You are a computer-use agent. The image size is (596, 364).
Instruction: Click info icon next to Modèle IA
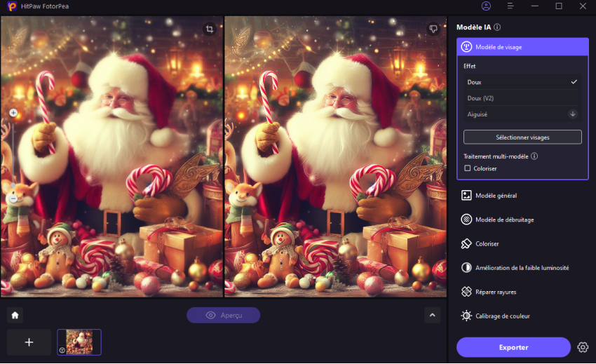pyautogui.click(x=497, y=27)
